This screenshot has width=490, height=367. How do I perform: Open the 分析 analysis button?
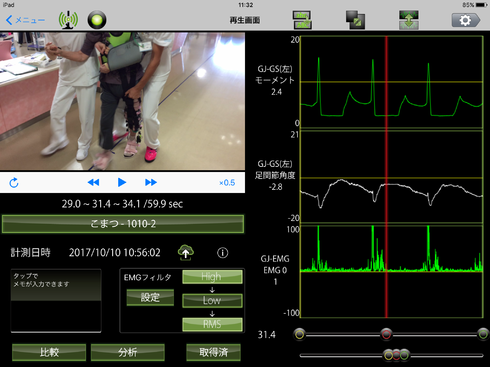[128, 352]
